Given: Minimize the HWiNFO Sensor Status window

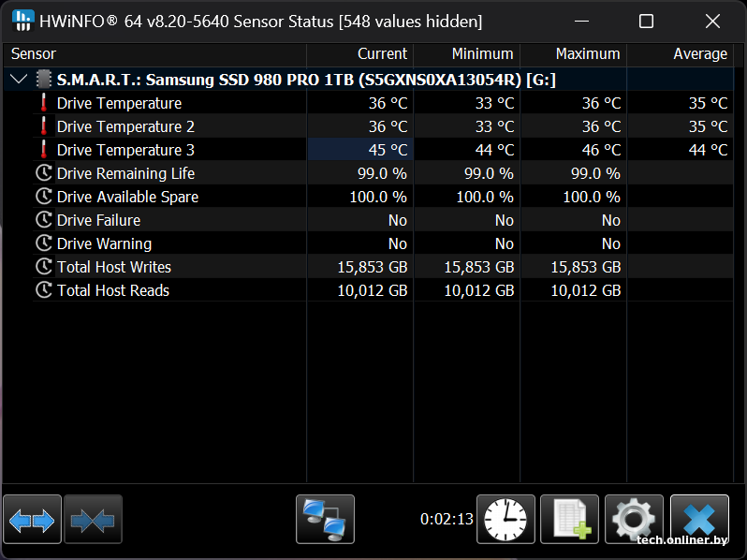Looking at the screenshot, I should 581,21.
